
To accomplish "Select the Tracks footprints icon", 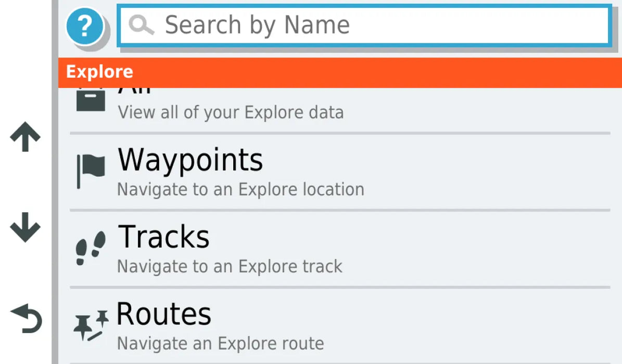I will pyautogui.click(x=91, y=248).
